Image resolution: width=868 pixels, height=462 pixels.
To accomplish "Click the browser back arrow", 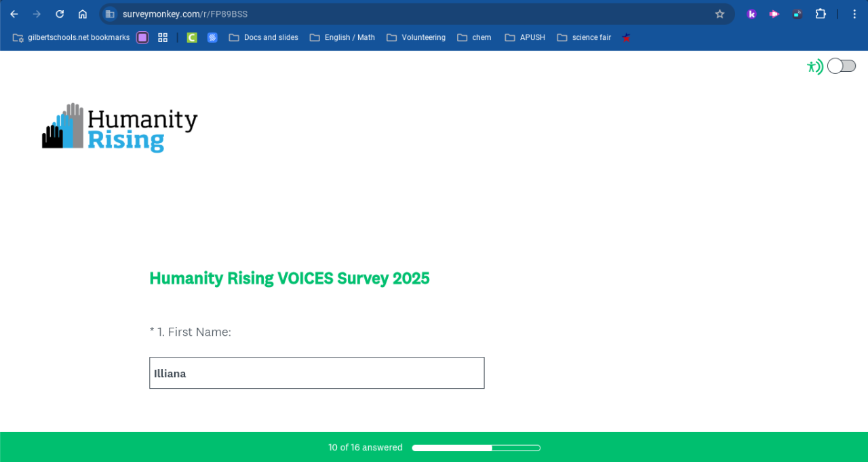I will tap(14, 14).
